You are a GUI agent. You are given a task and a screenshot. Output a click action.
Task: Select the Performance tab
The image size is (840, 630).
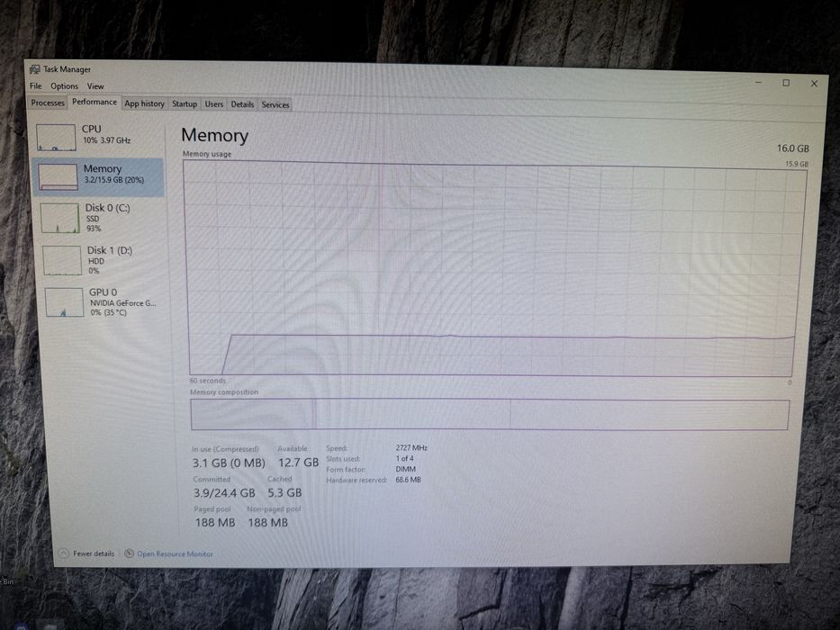pyautogui.click(x=95, y=102)
